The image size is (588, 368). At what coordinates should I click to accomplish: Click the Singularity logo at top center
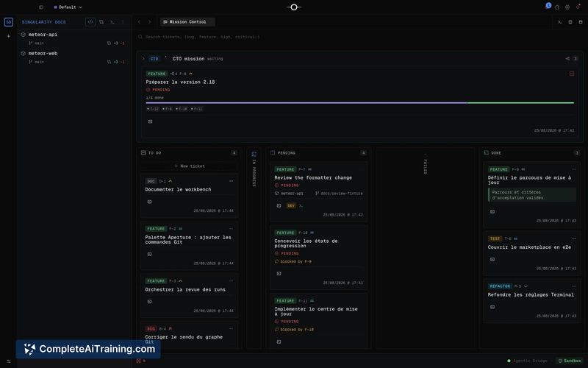[x=294, y=7]
